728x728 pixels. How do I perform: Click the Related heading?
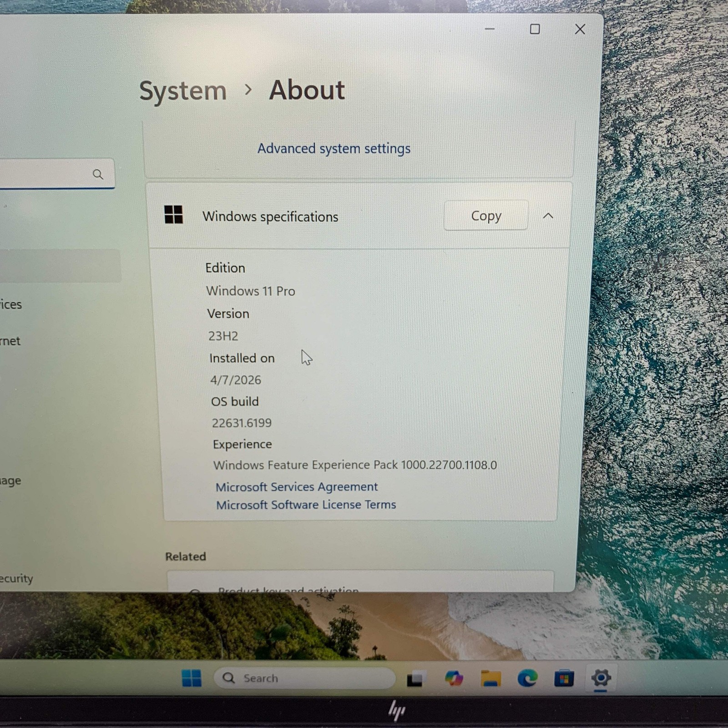186,556
